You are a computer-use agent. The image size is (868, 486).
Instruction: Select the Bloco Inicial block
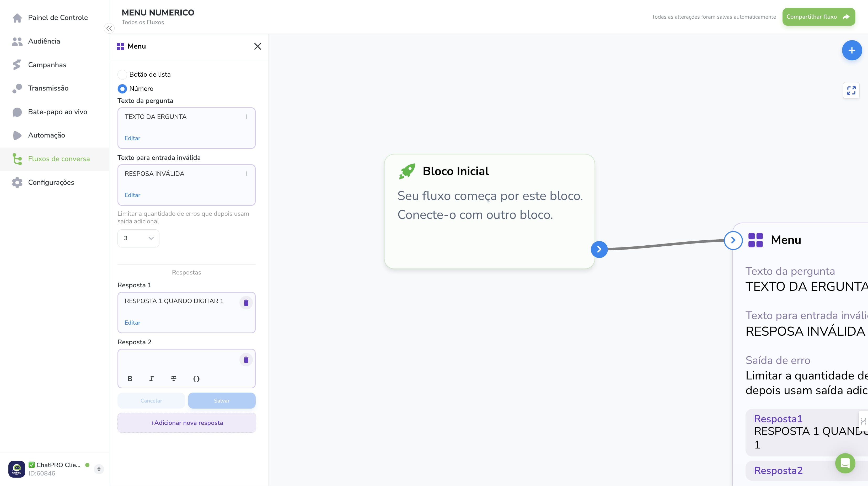[489, 212]
